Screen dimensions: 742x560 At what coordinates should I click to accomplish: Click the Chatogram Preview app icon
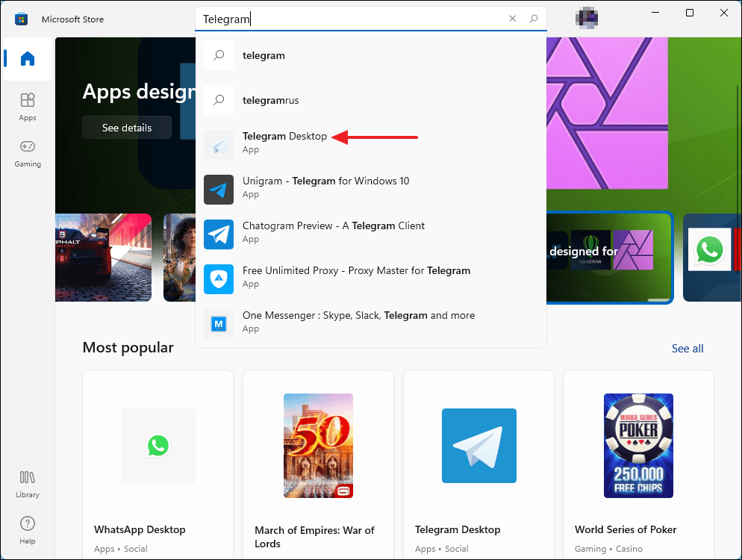219,234
